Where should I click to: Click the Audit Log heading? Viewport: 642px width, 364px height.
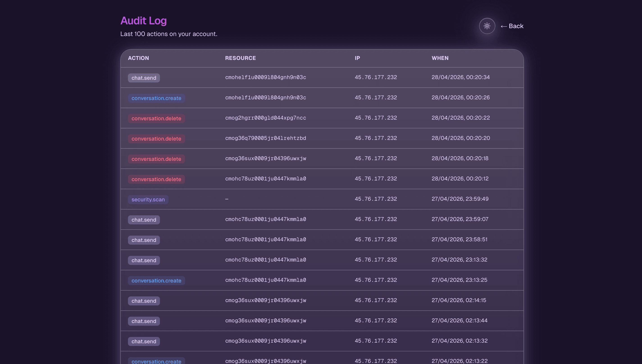(x=143, y=20)
